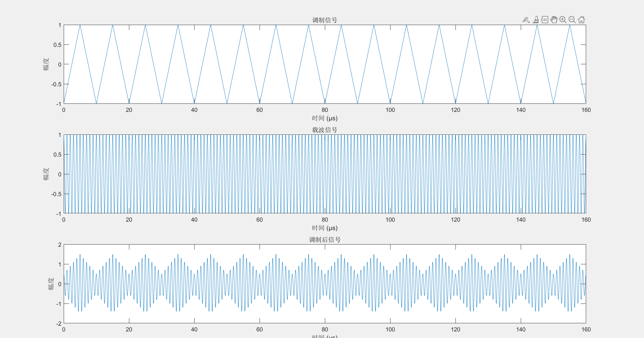
Task: Click y-axis tick label 2 on bottom plot
Action: point(60,245)
